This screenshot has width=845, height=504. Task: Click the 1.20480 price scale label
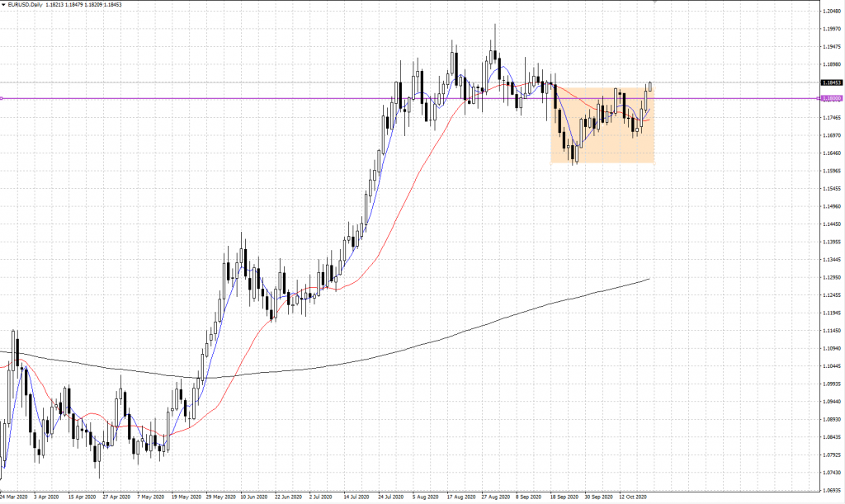point(832,11)
